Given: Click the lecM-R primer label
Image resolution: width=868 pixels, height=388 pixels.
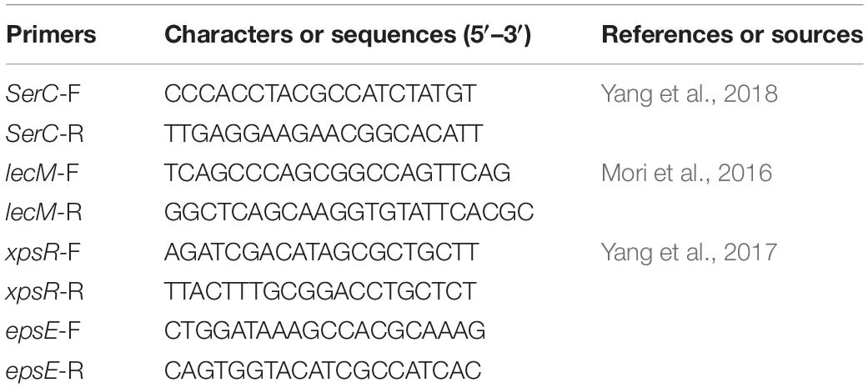Looking at the screenshot, I should [43, 213].
